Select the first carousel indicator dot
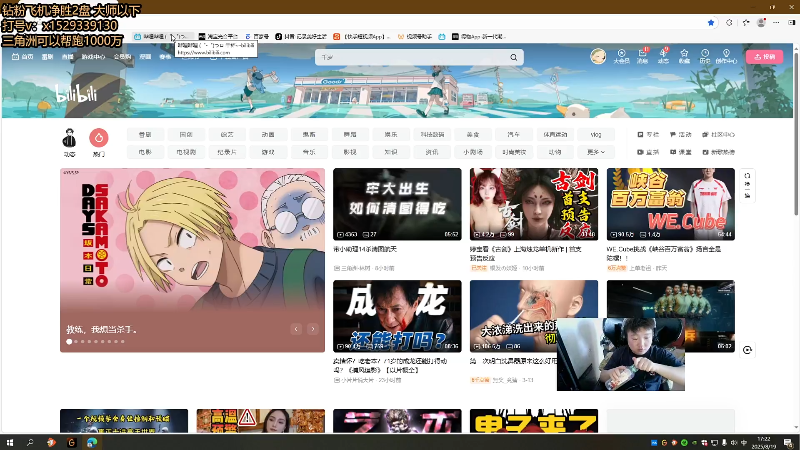This screenshot has height=450, width=800. point(69,341)
